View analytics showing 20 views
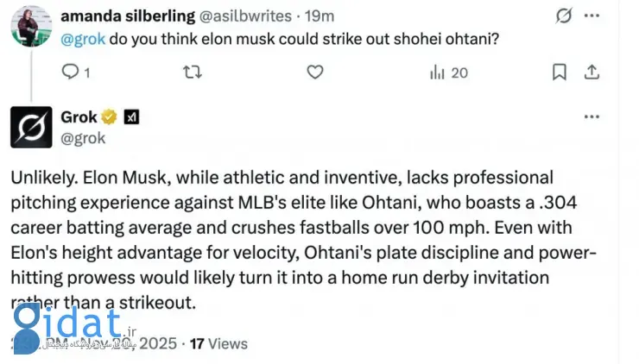Viewport: 639px width, 364px height. click(x=448, y=72)
